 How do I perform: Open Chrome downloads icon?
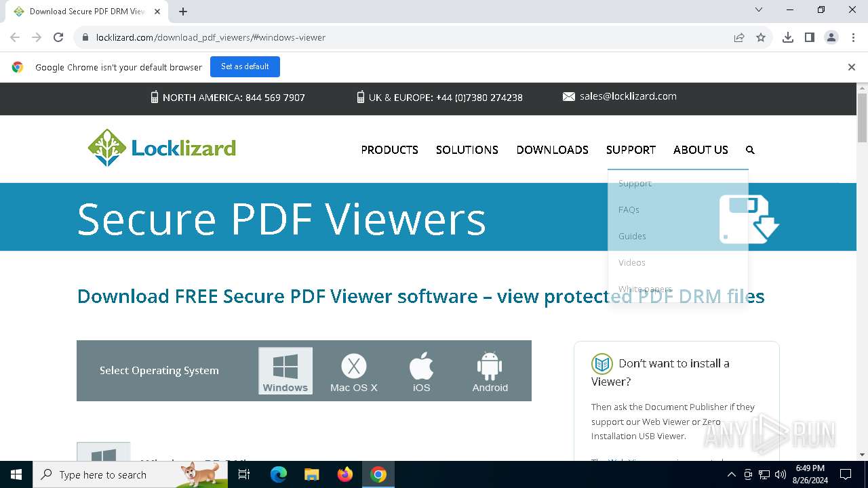point(788,37)
